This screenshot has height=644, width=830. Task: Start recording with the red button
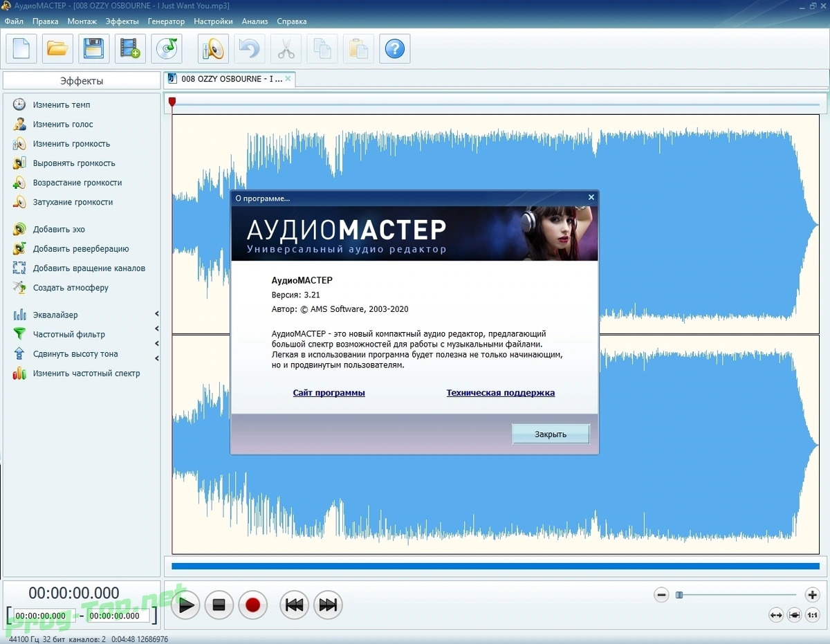pyautogui.click(x=252, y=605)
